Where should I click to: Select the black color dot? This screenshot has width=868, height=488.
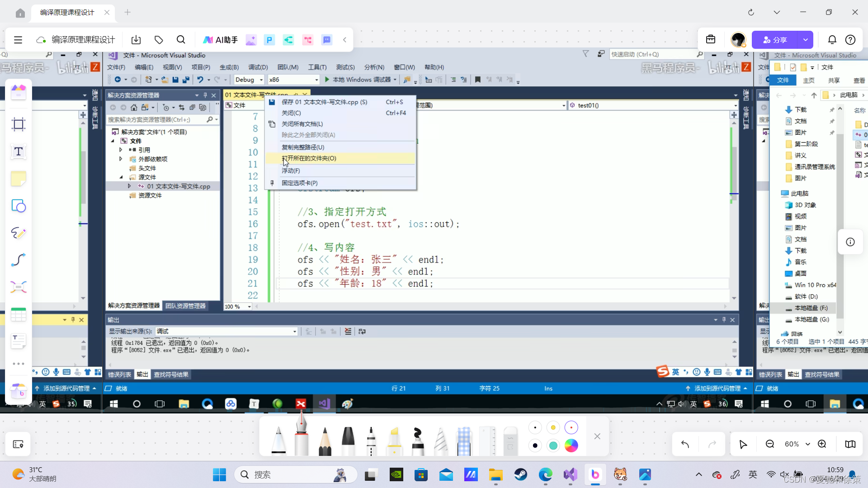point(535,446)
